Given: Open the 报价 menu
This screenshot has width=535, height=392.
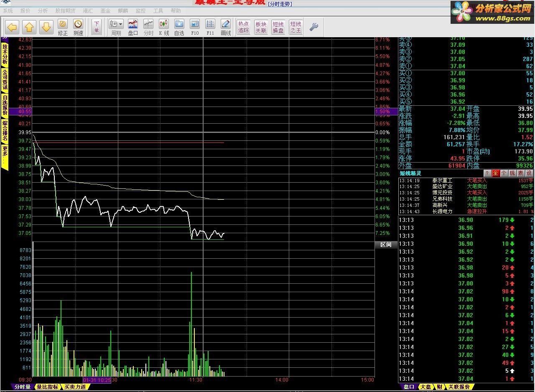Looking at the screenshot, I should [x=25, y=10].
